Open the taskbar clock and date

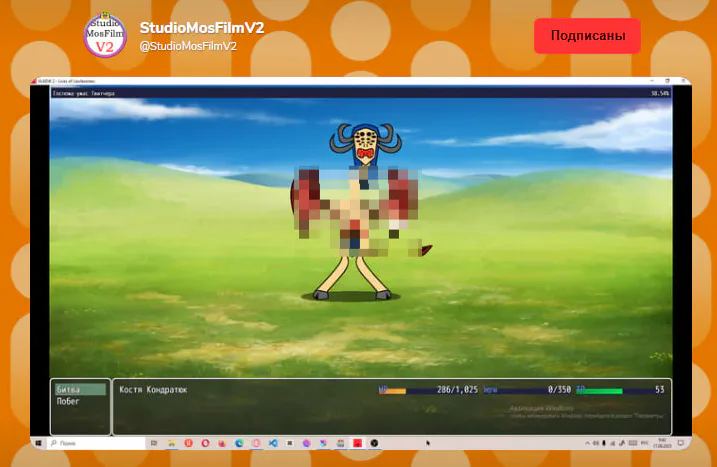click(662, 443)
